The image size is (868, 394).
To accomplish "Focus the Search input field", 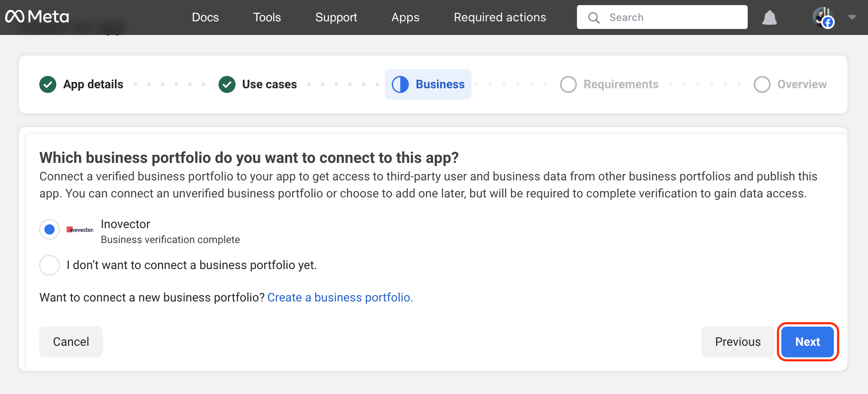I will (x=674, y=17).
